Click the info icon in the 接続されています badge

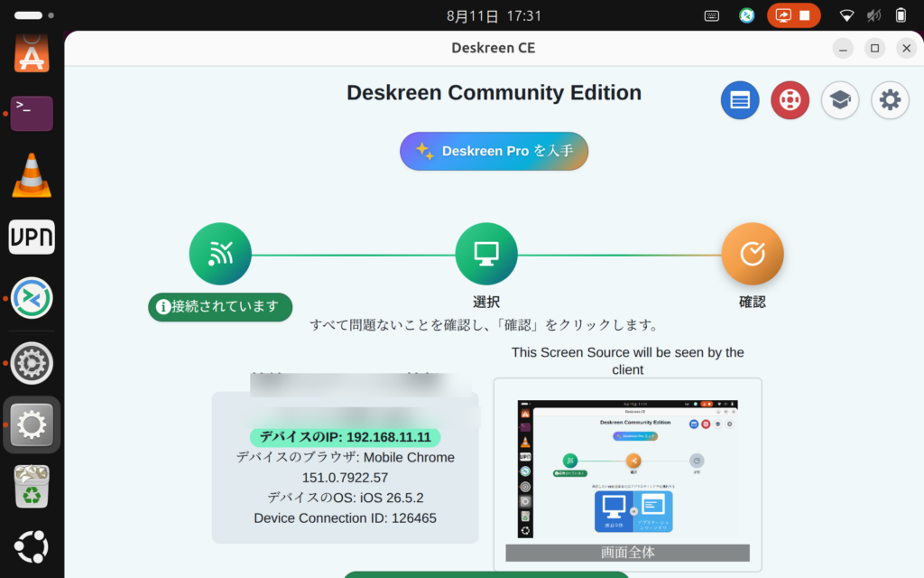point(163,307)
